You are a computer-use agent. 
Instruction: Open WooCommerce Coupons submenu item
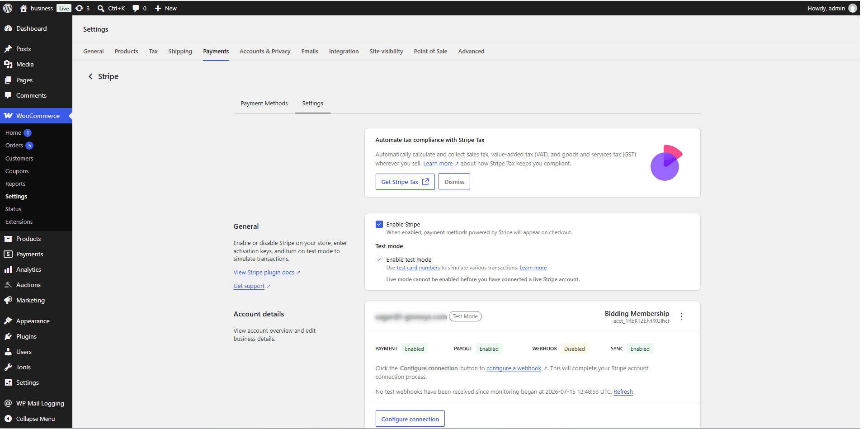(x=17, y=171)
